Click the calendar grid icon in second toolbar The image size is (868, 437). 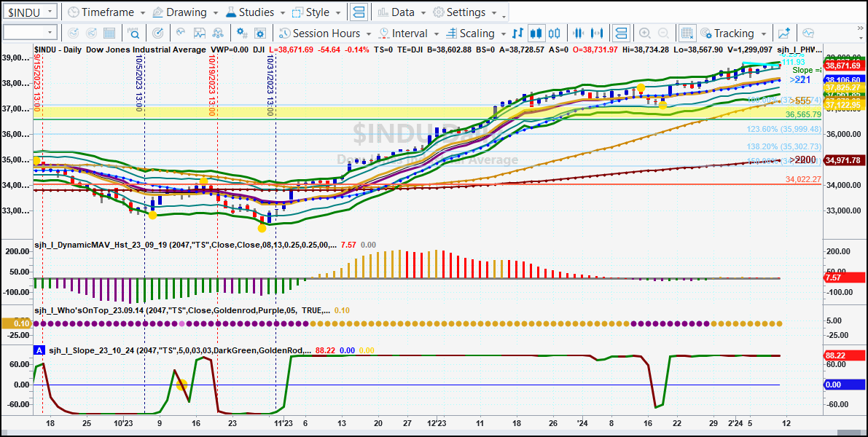tap(109, 34)
